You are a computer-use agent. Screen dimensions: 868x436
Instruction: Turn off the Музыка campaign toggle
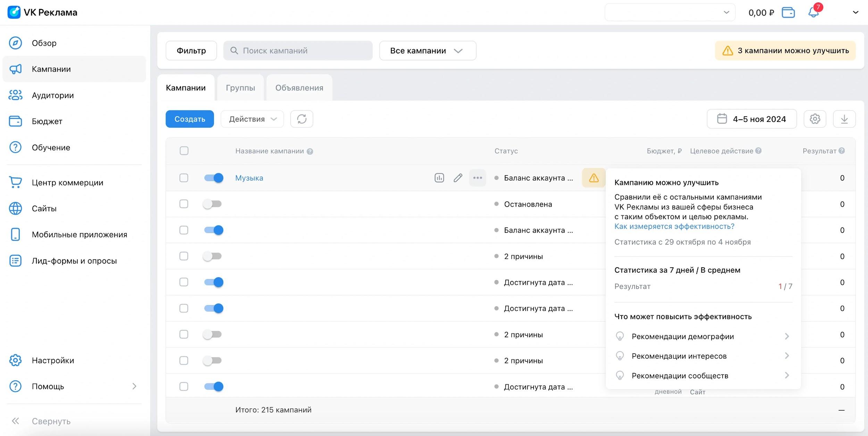coord(213,178)
